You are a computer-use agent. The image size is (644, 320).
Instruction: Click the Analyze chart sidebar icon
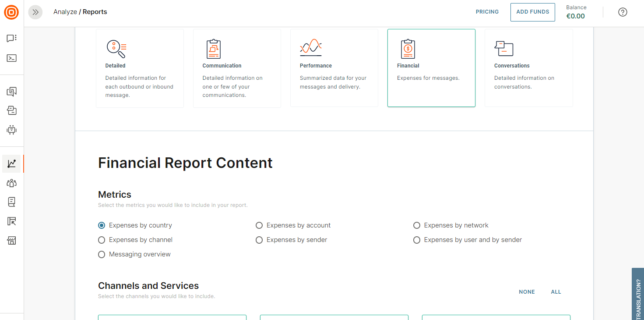(12, 164)
